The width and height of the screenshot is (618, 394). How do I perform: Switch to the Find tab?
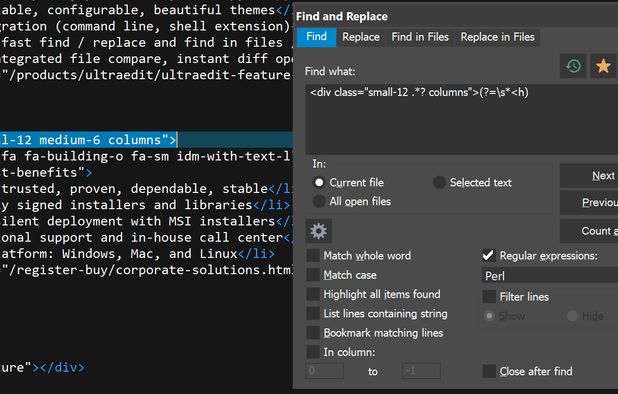[316, 37]
